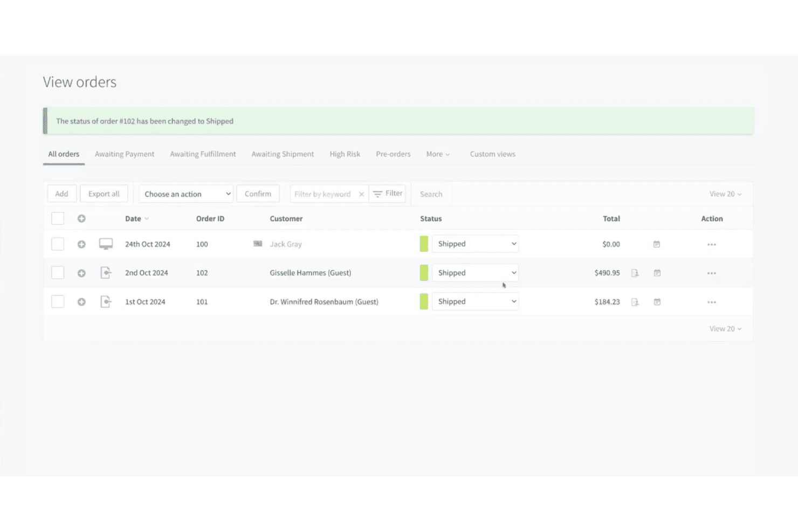This screenshot has width=798, height=532.
Task: Focus the Filter by keyword field
Action: pyautogui.click(x=324, y=194)
